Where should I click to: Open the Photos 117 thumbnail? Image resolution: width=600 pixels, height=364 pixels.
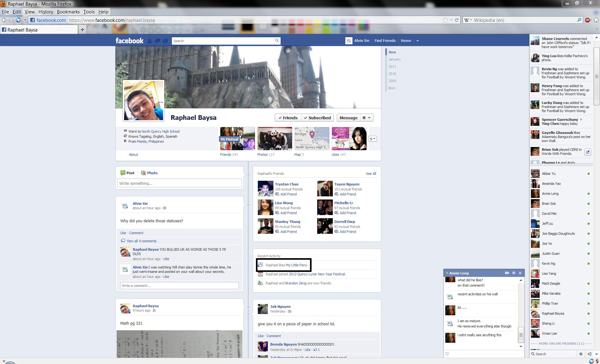pyautogui.click(x=275, y=139)
